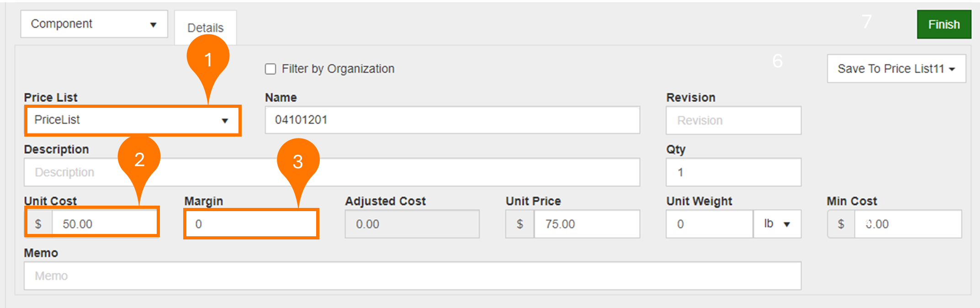Click the Min Cost dollar sign icon
980x308 pixels.
tap(841, 224)
